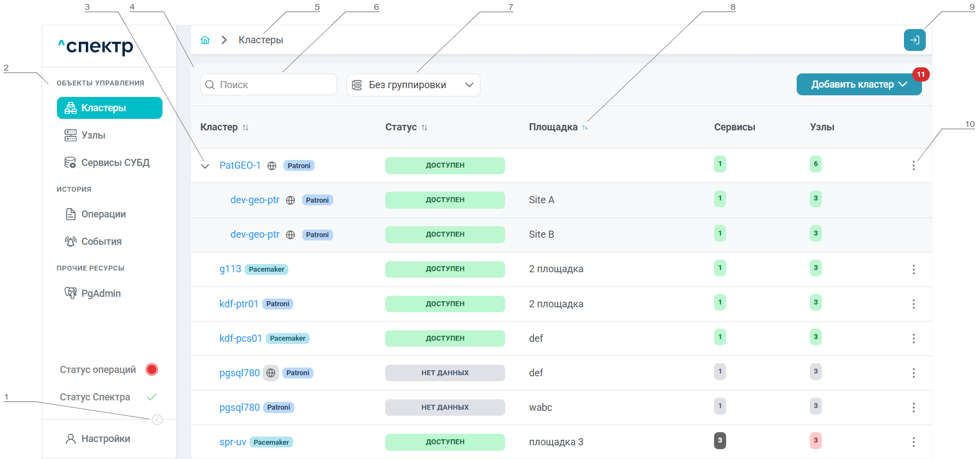The height and width of the screenshot is (459, 980).
Task: Open actions menu for spr-uv row
Action: click(x=913, y=442)
